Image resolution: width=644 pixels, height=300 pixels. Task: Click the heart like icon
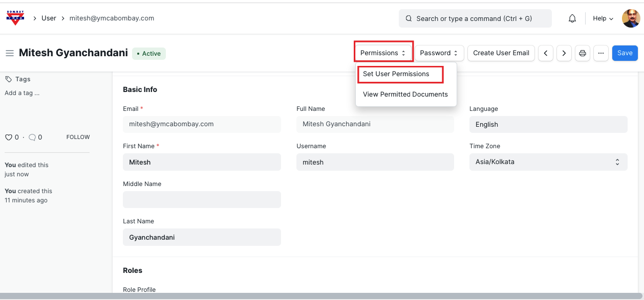(x=8, y=137)
